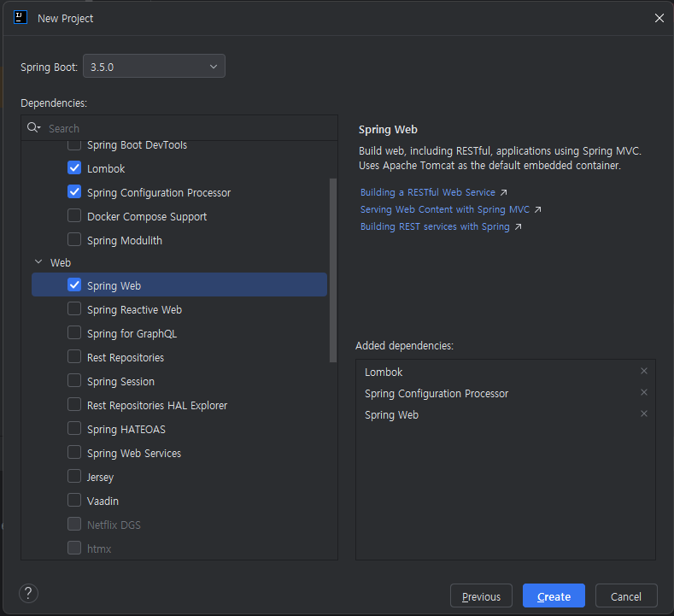Uncheck the Spring Web checkbox
674x616 pixels.
[74, 285]
